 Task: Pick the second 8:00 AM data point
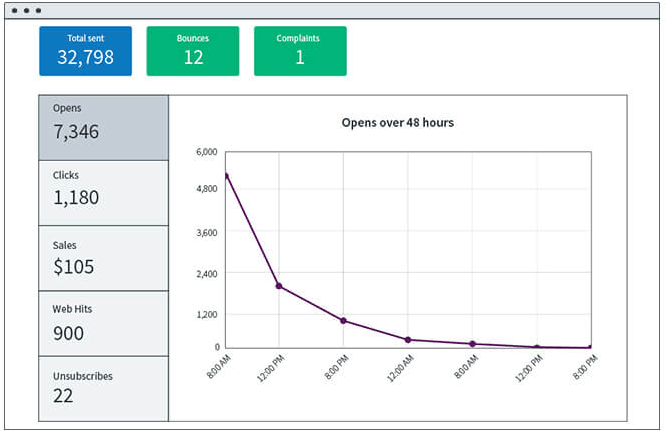point(472,344)
